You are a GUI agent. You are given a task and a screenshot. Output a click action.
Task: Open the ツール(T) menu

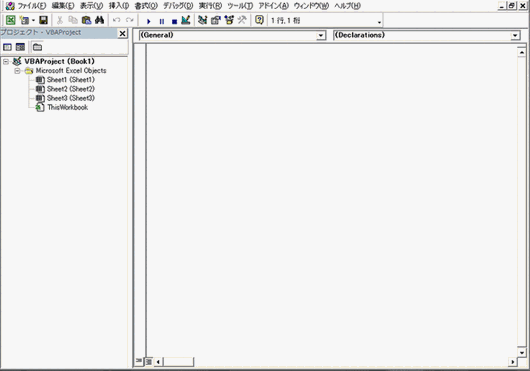(x=240, y=6)
